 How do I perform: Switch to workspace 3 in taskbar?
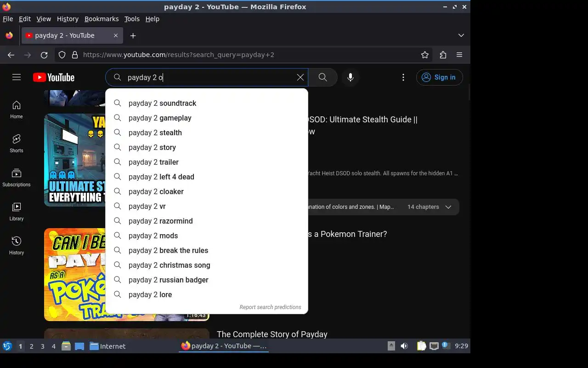43,346
